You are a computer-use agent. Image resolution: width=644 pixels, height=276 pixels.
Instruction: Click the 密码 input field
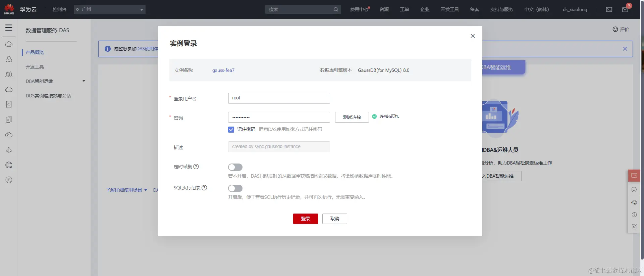tap(279, 117)
